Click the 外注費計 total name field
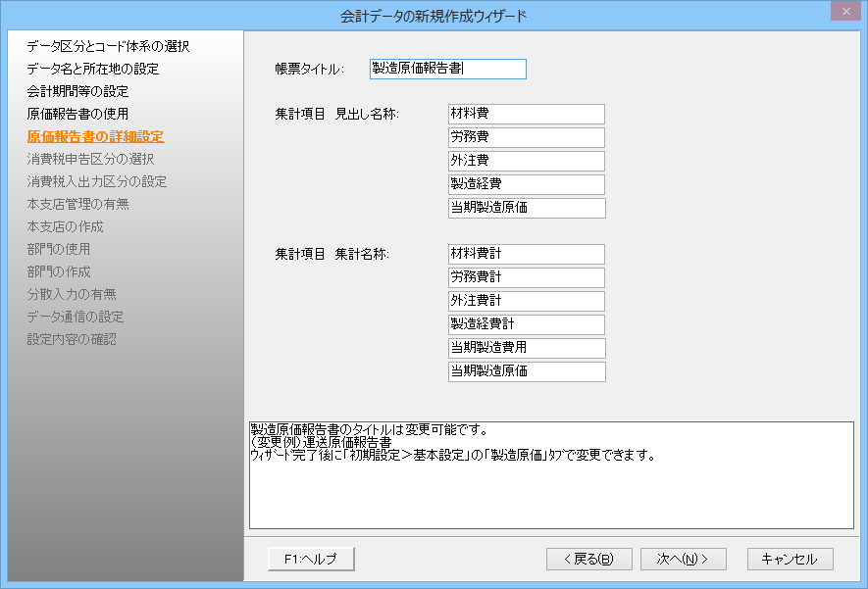 [x=526, y=301]
